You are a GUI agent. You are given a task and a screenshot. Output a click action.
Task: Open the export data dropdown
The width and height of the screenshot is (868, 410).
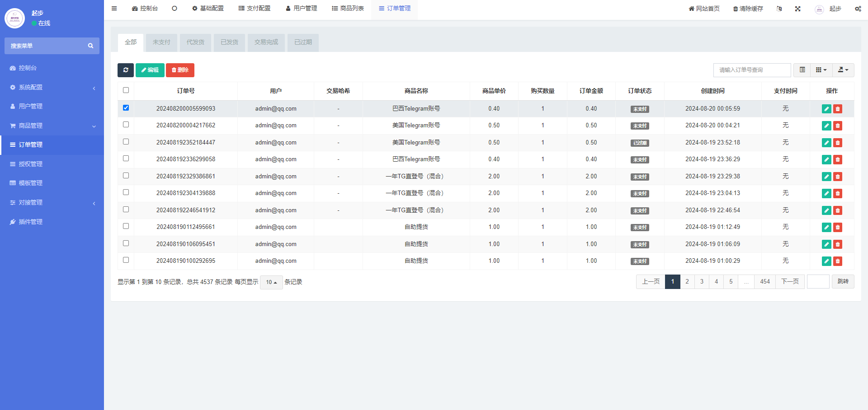[x=843, y=70]
